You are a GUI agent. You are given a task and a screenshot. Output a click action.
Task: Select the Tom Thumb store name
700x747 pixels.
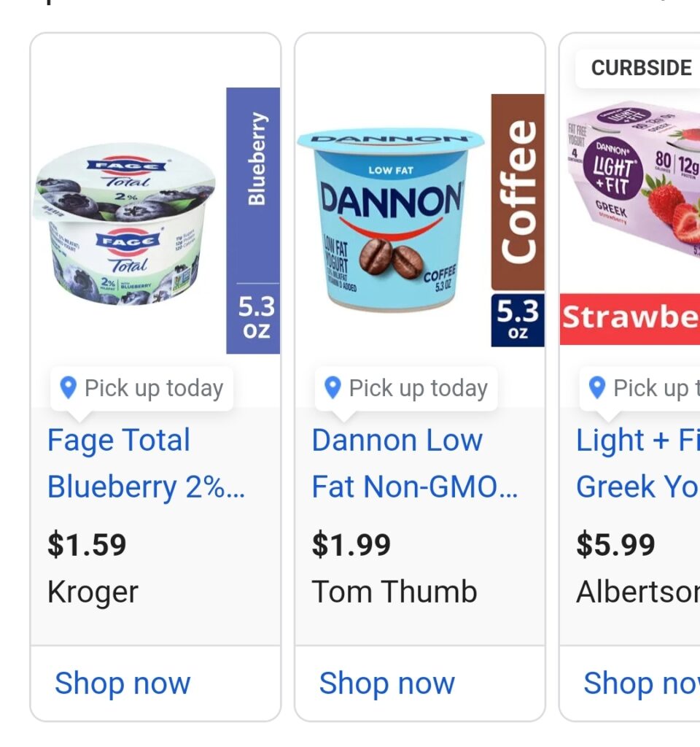(x=394, y=592)
